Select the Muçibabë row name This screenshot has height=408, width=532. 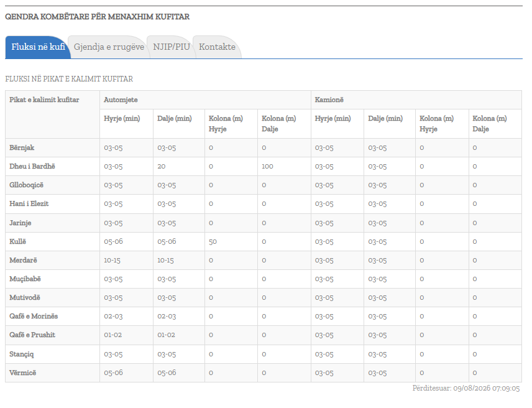point(25,279)
